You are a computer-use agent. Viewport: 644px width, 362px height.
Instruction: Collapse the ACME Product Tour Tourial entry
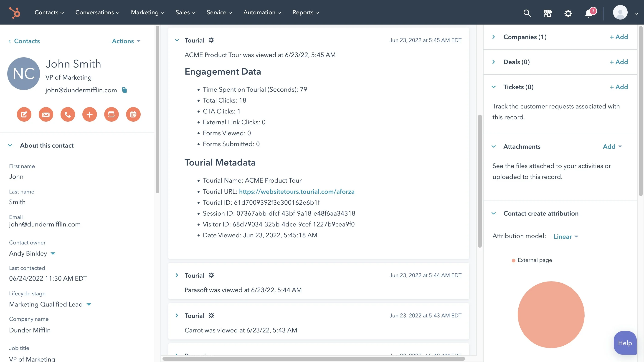tap(177, 40)
